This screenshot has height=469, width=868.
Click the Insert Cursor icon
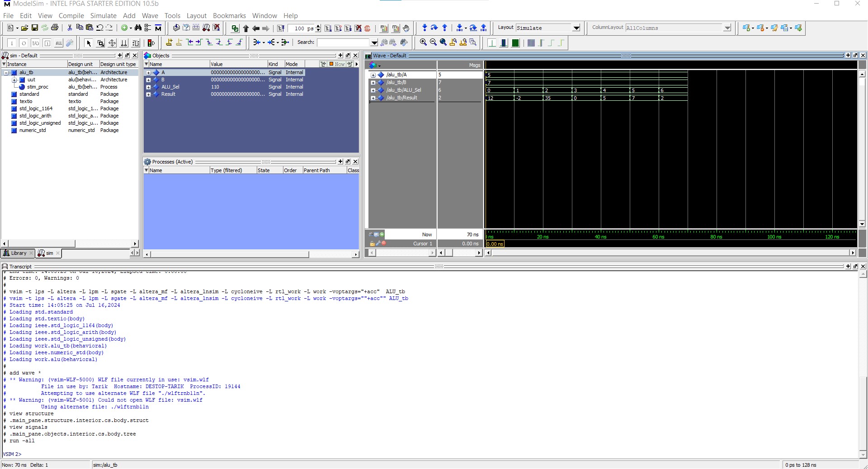(x=169, y=42)
